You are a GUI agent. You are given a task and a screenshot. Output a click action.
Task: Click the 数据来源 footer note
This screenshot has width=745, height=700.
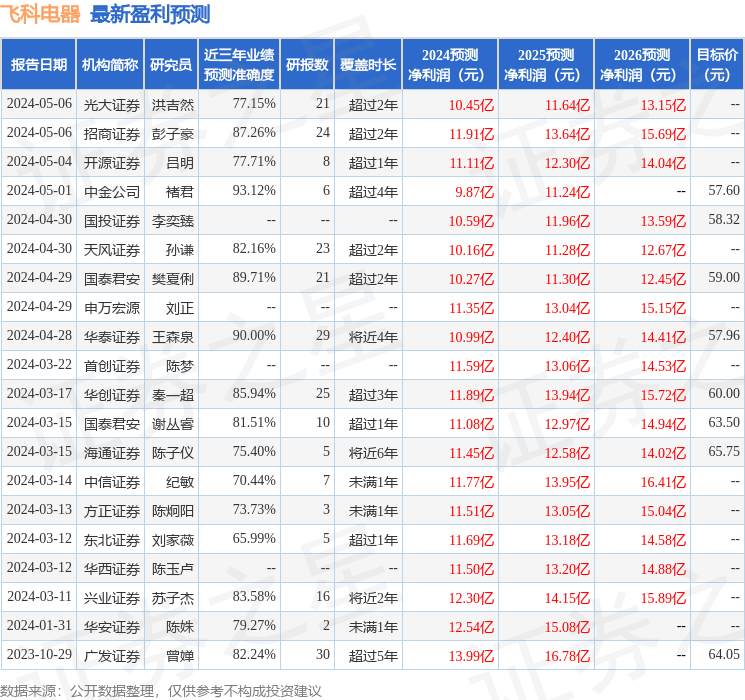161,691
